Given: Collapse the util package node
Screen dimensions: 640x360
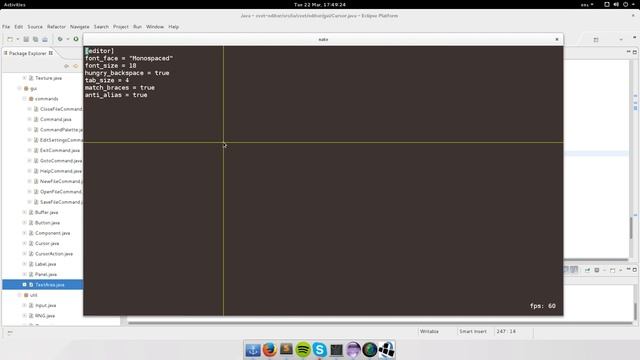Looking at the screenshot, I should [x=20, y=295].
